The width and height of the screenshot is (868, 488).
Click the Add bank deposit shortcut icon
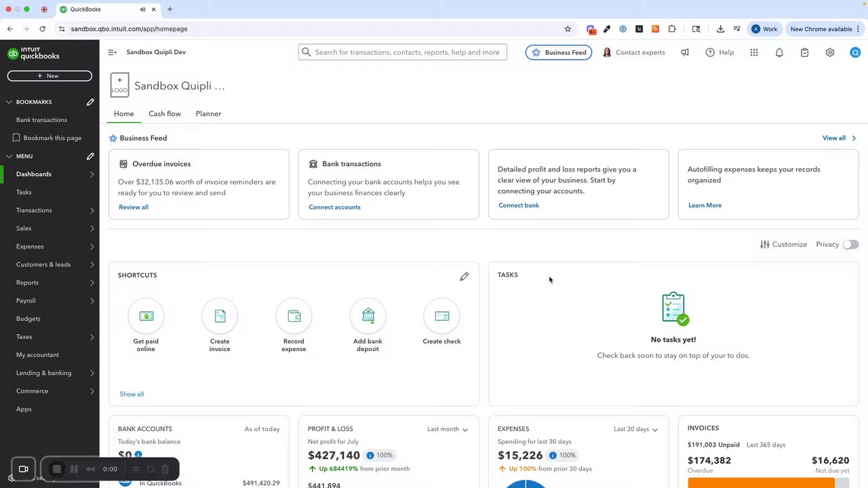point(368,316)
